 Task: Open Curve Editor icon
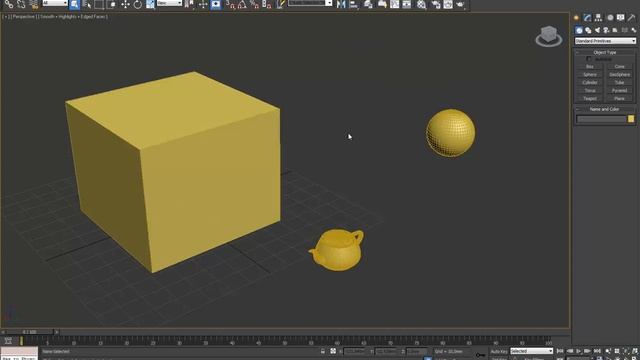tap(394, 4)
